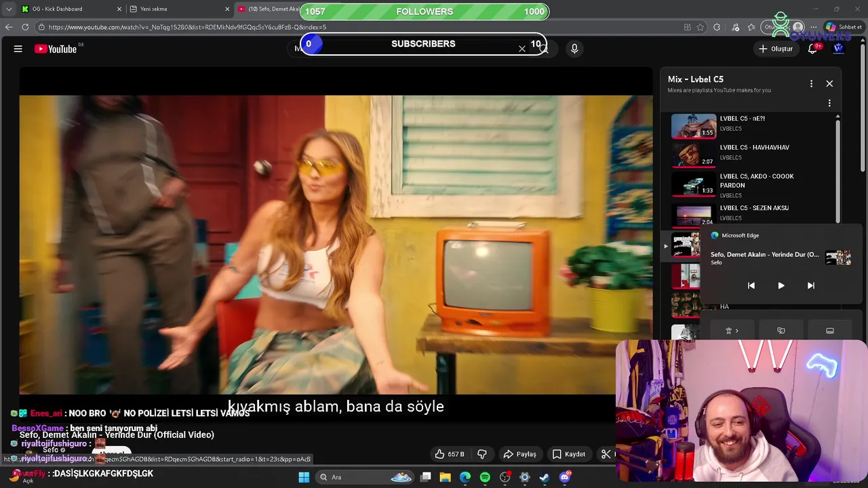Close the Yeni sekme tab
868x488 pixels.
click(227, 9)
